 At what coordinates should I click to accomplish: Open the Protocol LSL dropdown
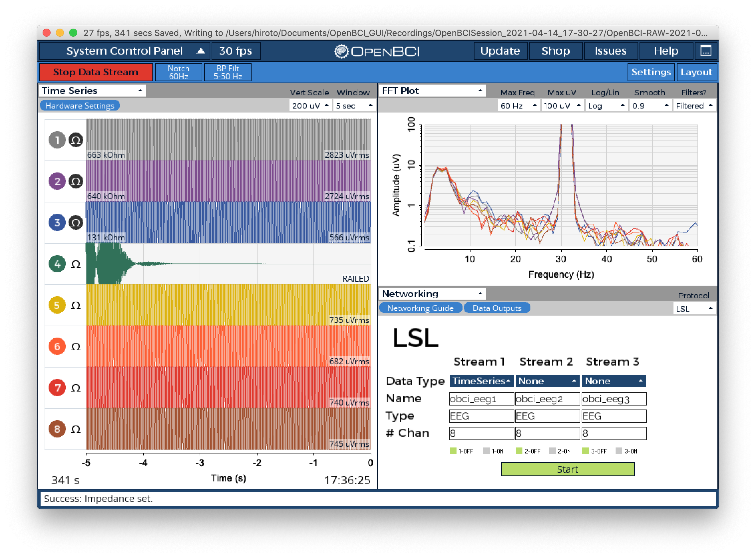click(694, 309)
